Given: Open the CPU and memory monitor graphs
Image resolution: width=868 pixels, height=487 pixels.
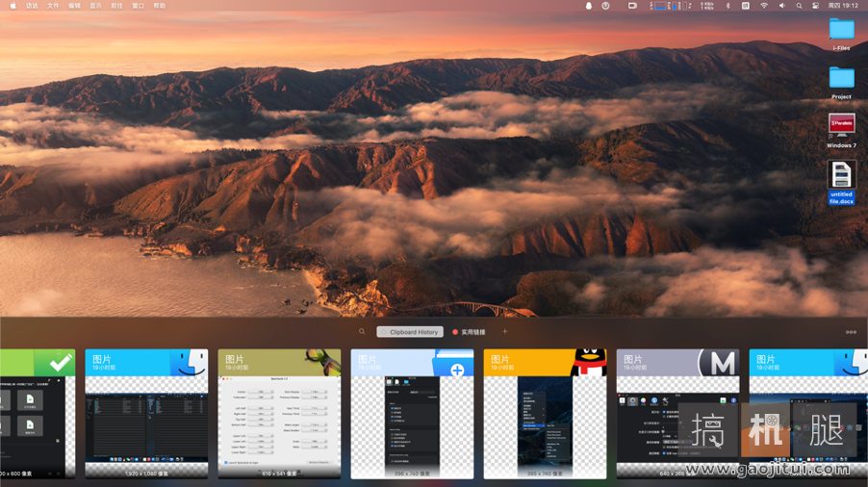Looking at the screenshot, I should click(x=671, y=6).
